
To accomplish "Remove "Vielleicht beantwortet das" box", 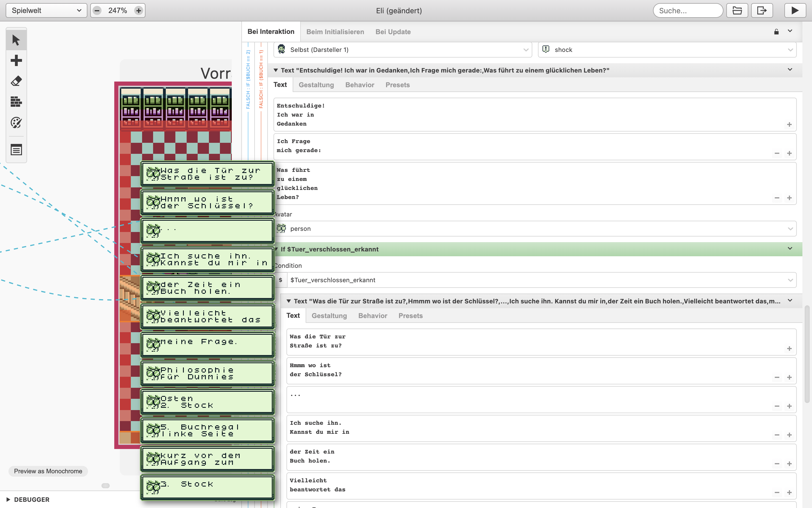I will click(x=777, y=493).
